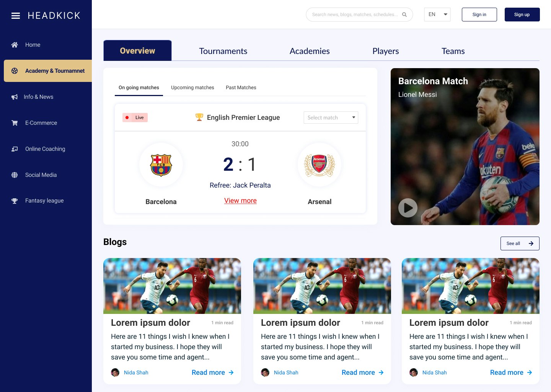Click the Nida Shah name on second blog
The width and height of the screenshot is (551, 392).
286,372
